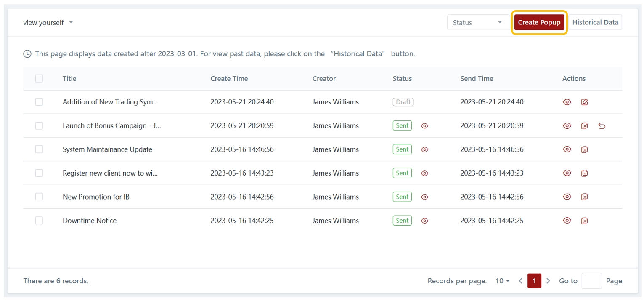The width and height of the screenshot is (644, 301).
Task: Click the Create Popup button
Action: tap(539, 23)
